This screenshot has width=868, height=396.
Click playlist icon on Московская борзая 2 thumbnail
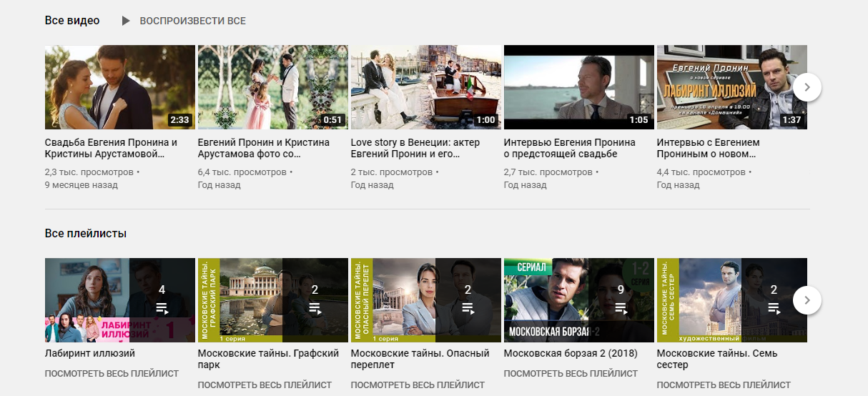pos(621,309)
